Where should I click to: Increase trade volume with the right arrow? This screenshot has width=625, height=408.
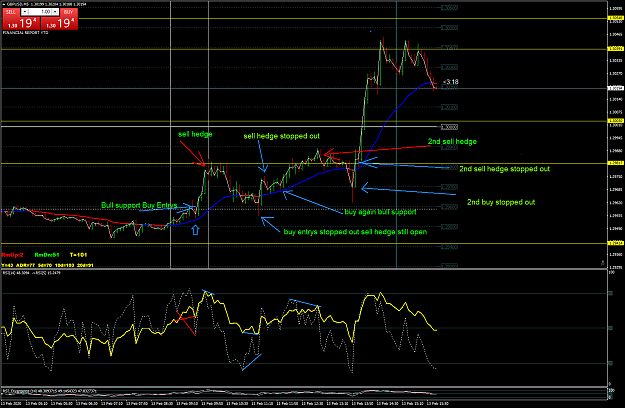tap(55, 12)
